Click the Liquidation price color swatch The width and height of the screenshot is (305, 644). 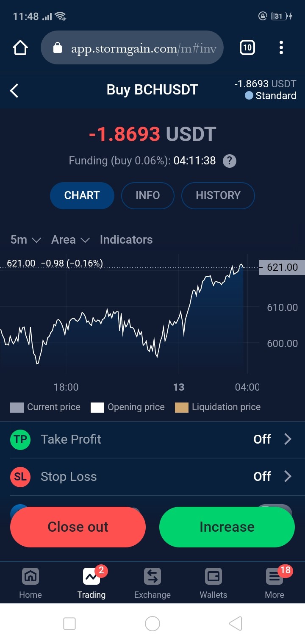[x=182, y=408]
